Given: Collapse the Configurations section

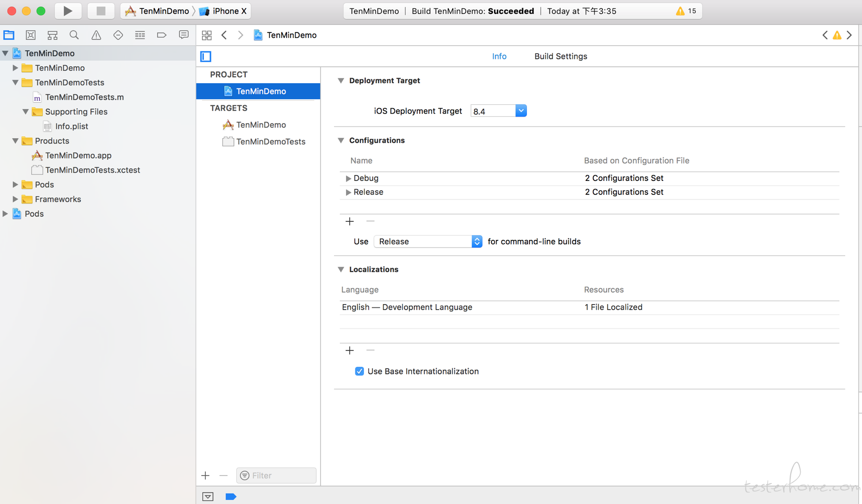Looking at the screenshot, I should tap(341, 141).
